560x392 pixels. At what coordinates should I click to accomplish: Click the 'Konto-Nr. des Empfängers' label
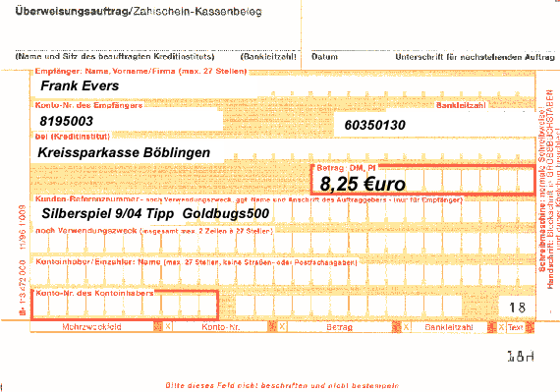88,105
